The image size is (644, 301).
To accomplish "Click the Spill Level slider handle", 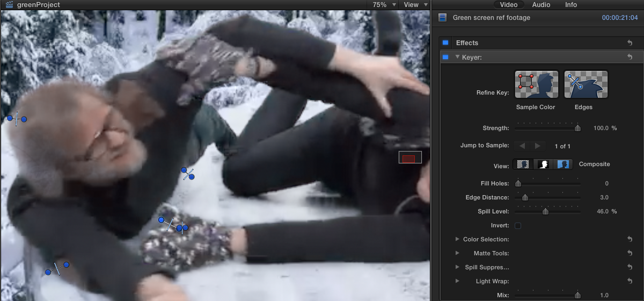I will pos(545,211).
